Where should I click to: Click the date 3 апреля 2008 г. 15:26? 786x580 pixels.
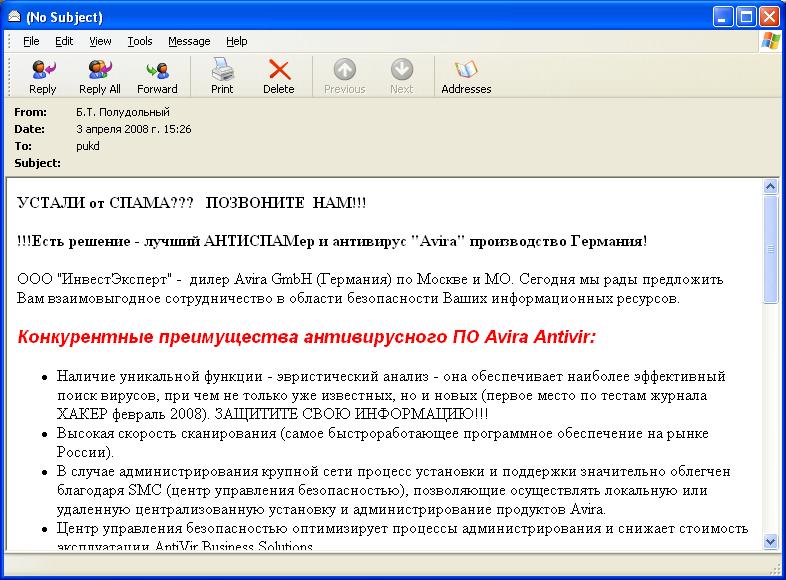pos(134,129)
